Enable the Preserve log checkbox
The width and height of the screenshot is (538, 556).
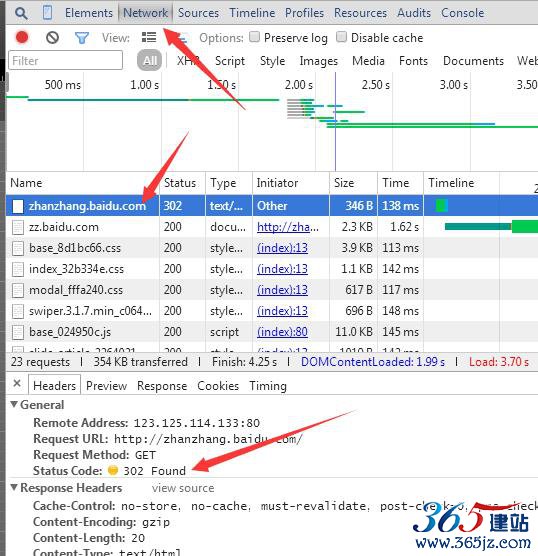(x=254, y=37)
